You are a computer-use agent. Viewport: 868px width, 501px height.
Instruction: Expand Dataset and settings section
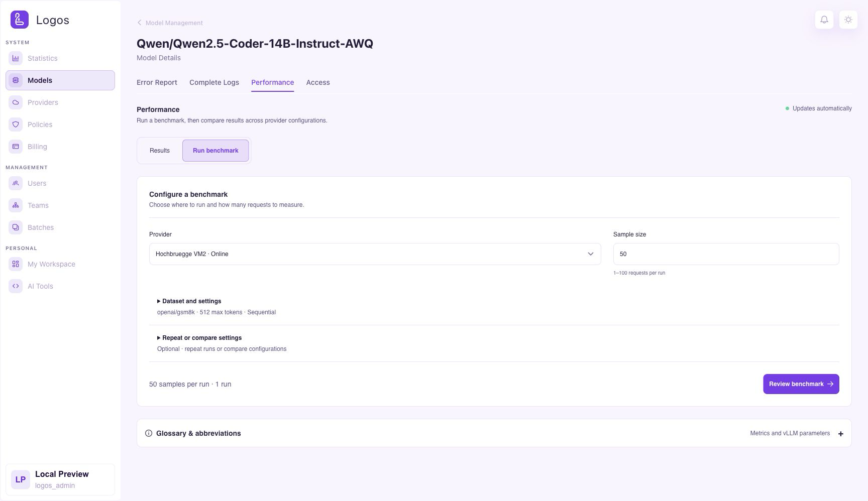click(189, 301)
